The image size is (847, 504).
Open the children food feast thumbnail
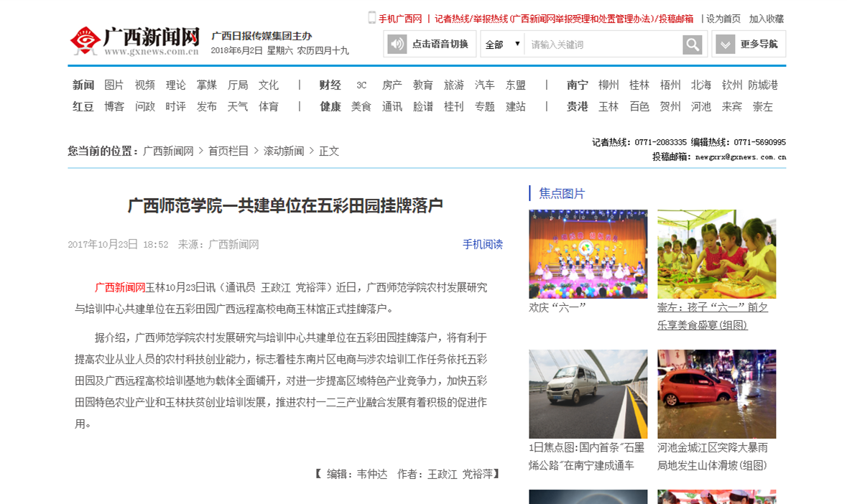pos(716,254)
